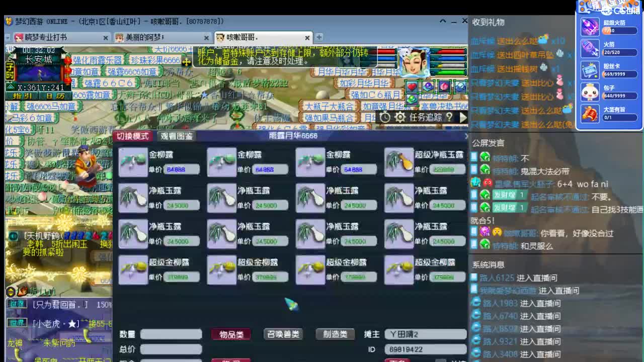Switch to 制造类 crafting category
Screen dimensions: 644x362
[x=335, y=334]
